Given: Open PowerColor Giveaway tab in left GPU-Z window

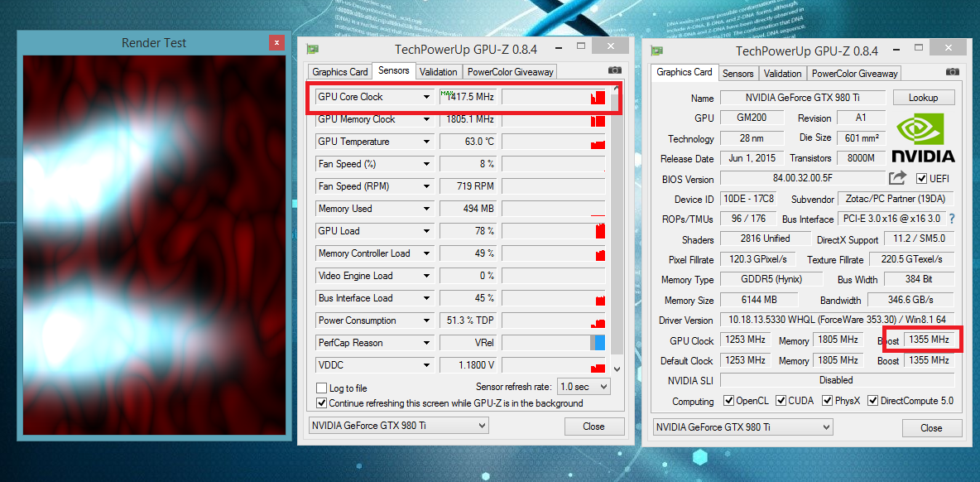Looking at the screenshot, I should point(510,72).
